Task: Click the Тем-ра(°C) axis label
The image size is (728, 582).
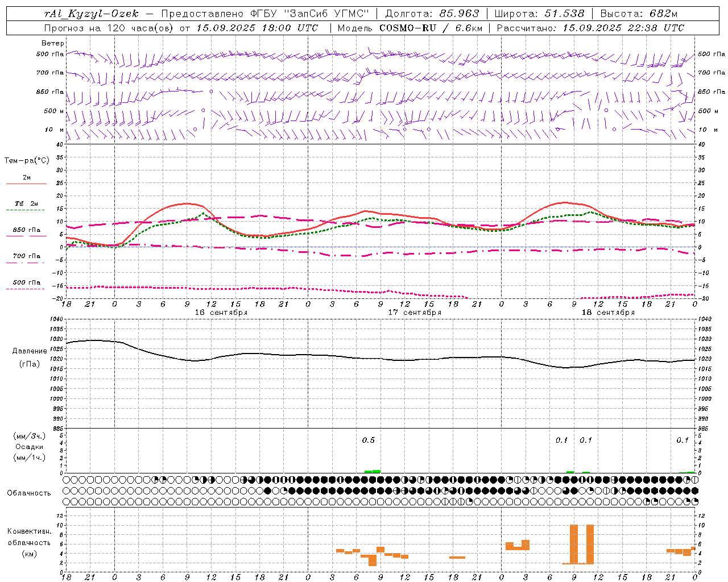Action: [x=27, y=161]
